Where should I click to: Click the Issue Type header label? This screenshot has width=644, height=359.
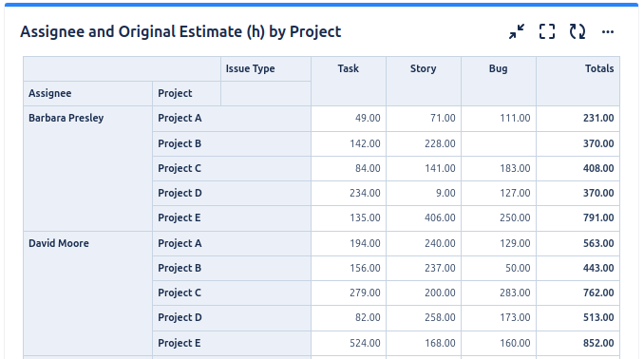[250, 68]
